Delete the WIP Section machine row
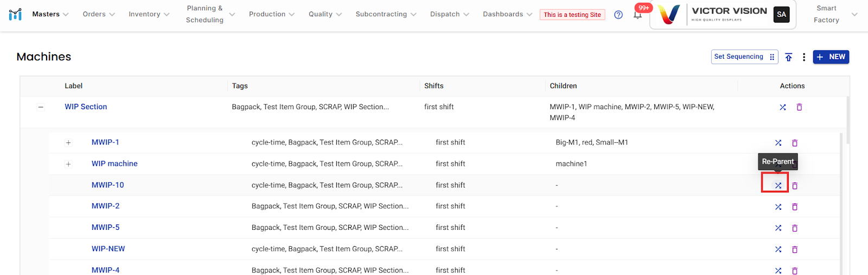868x275 pixels. [x=799, y=107]
